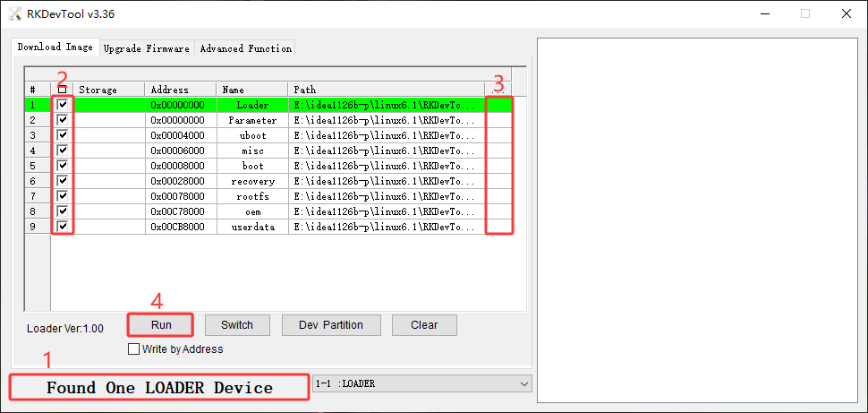Select the misc name cell
The height and width of the screenshot is (413, 868).
click(x=252, y=151)
